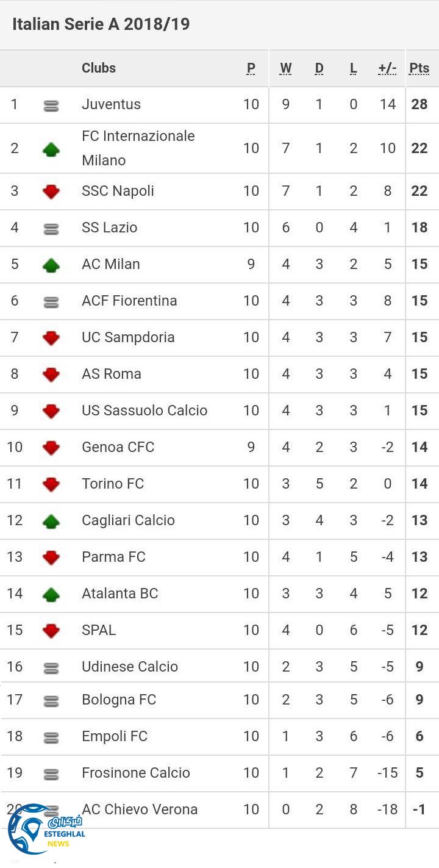Click the +/- goal difference header
The height and width of the screenshot is (868, 439).
pos(387,68)
